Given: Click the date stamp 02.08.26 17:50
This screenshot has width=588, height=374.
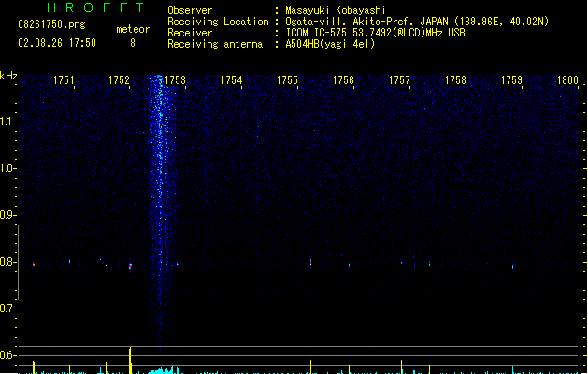Looking at the screenshot, I should (57, 43).
